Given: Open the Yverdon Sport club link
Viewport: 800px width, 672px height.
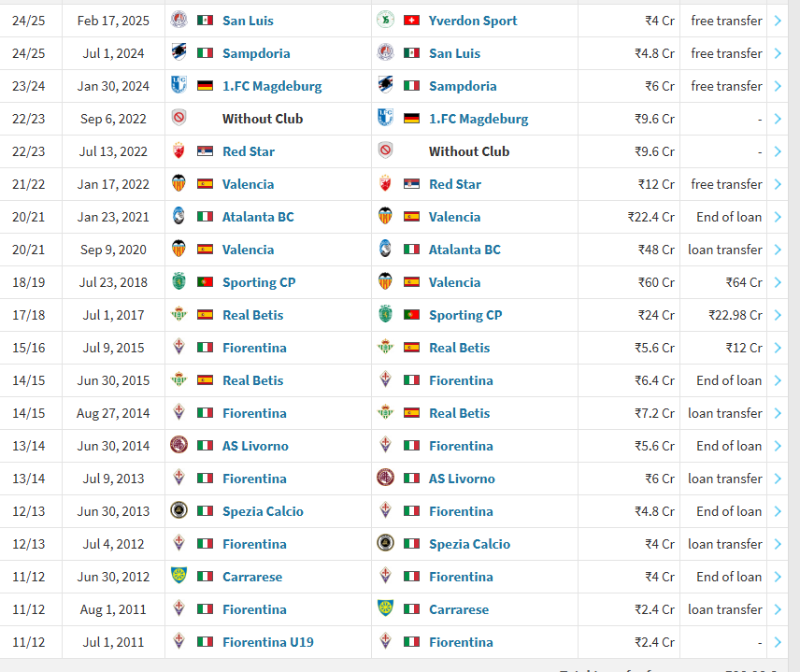Looking at the screenshot, I should point(472,21).
